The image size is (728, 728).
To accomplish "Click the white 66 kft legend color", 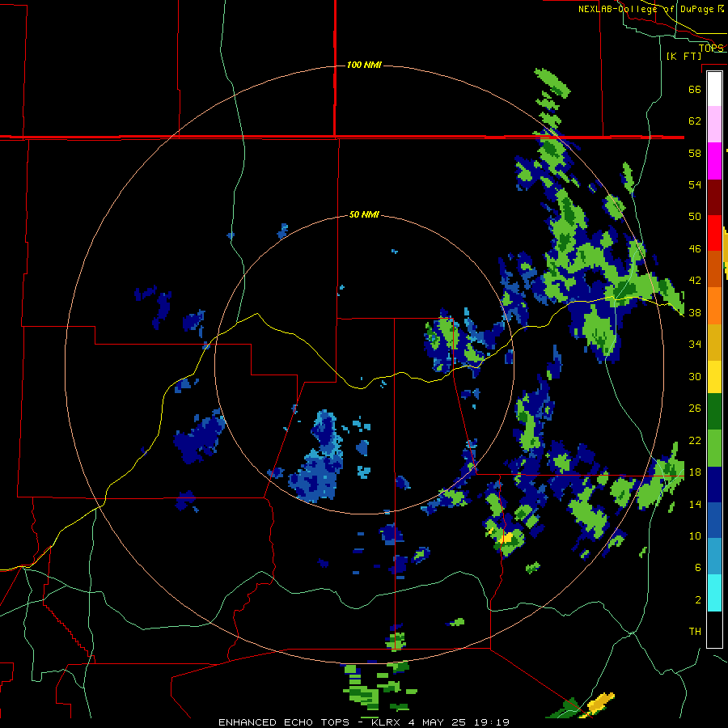I will [x=714, y=89].
